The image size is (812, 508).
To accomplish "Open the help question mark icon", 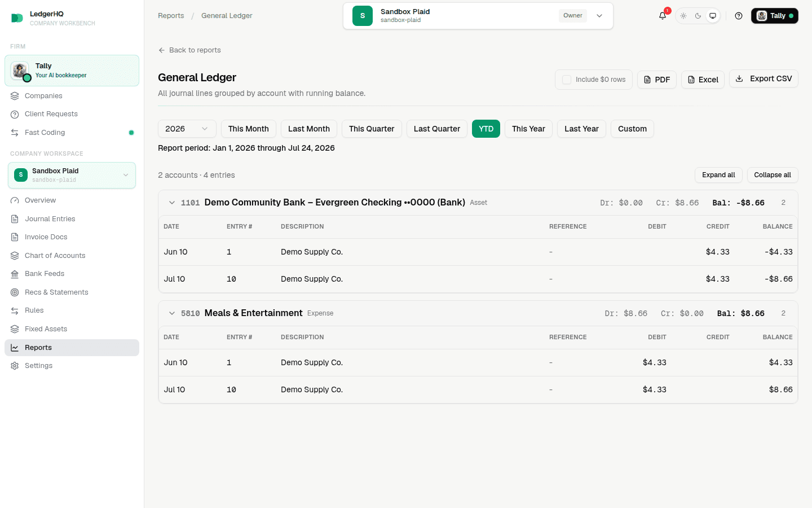I will coord(739,16).
